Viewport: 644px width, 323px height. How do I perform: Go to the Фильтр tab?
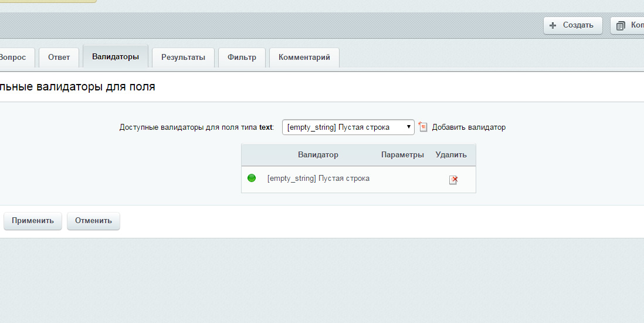tap(242, 58)
